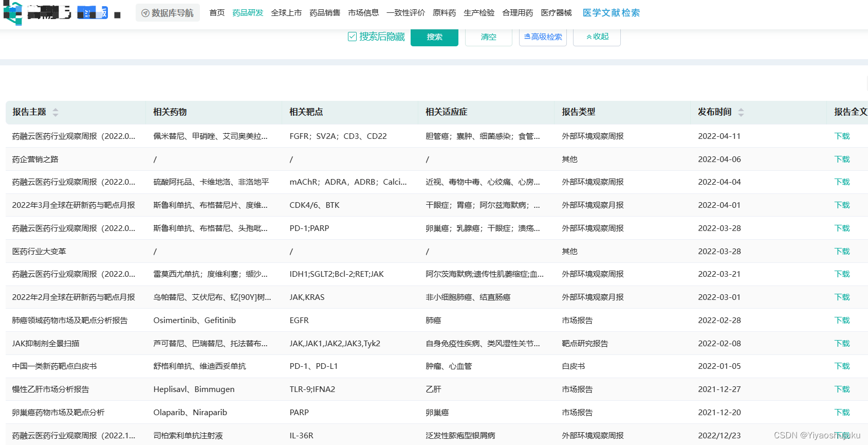Image resolution: width=868 pixels, height=445 pixels.
Task: Download the 肺癌领域药物市场及靶点分析报告
Action: 842,321
